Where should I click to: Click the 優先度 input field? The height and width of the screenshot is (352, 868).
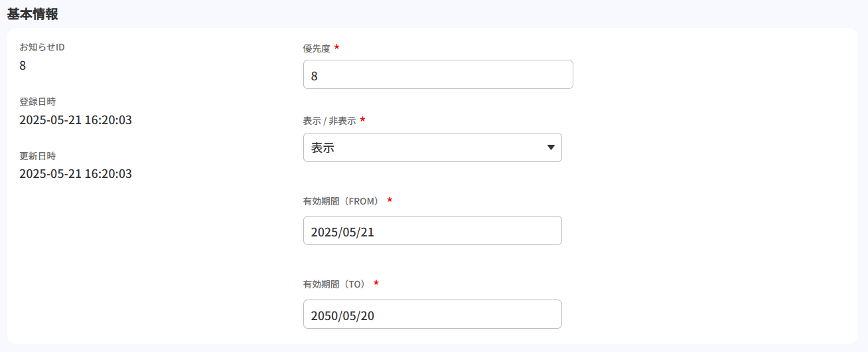tap(438, 74)
